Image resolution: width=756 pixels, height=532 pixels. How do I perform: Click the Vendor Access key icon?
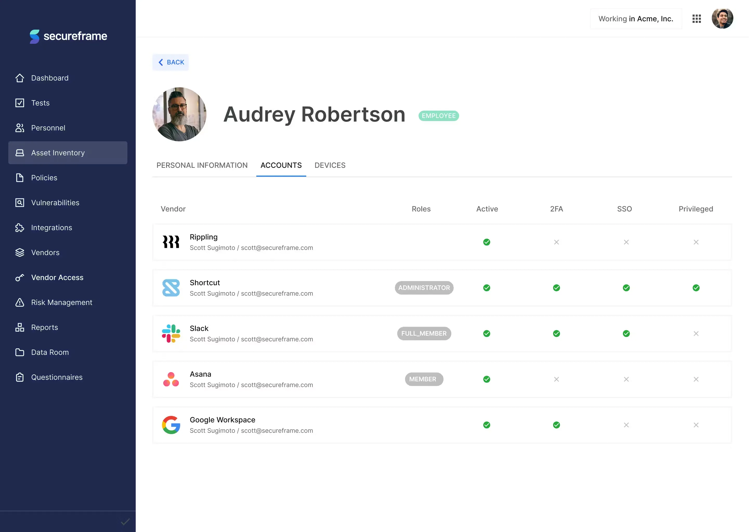tap(20, 278)
